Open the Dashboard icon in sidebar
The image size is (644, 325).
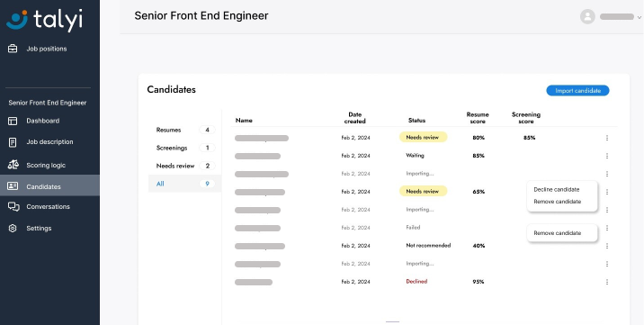click(x=13, y=121)
